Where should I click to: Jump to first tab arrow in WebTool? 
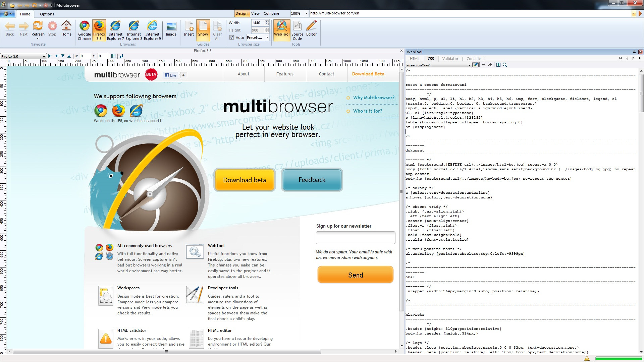point(621,58)
